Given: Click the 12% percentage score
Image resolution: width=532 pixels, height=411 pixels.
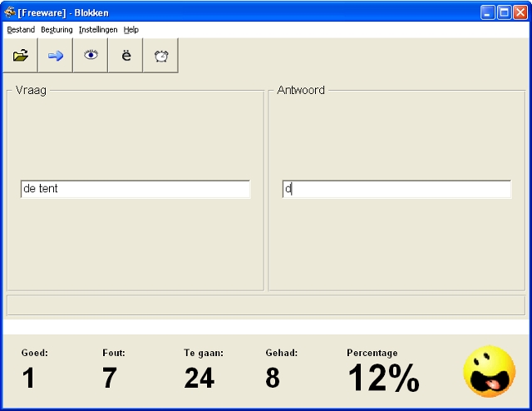Looking at the screenshot, I should tap(383, 379).
